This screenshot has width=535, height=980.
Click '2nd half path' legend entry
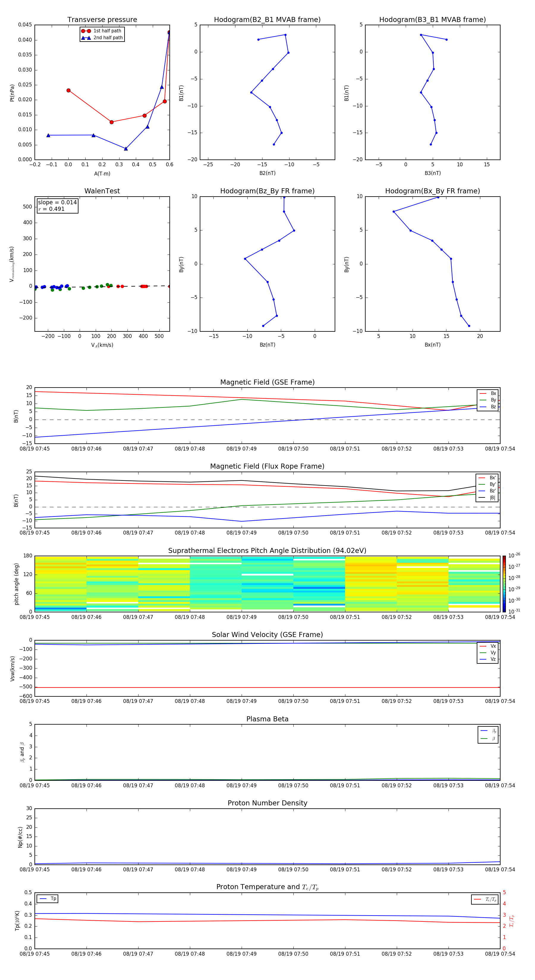click(102, 38)
